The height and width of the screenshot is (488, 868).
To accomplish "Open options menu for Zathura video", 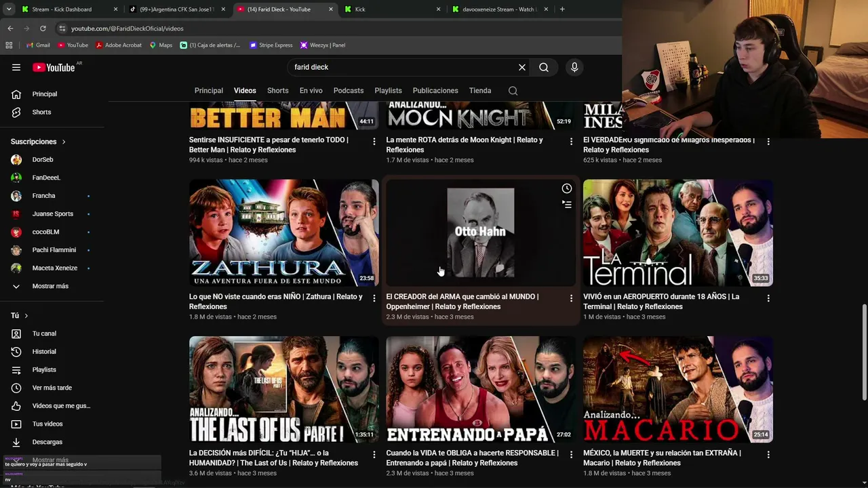I will tap(374, 298).
